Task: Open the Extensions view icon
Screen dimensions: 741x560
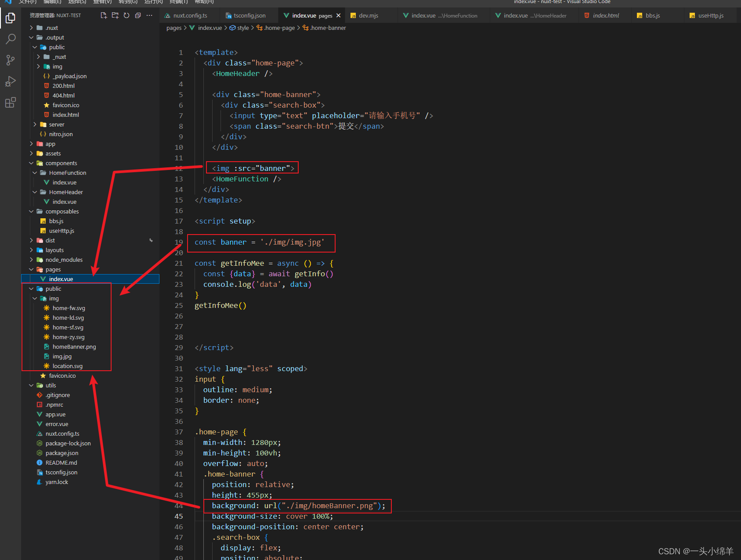Action: (x=10, y=102)
